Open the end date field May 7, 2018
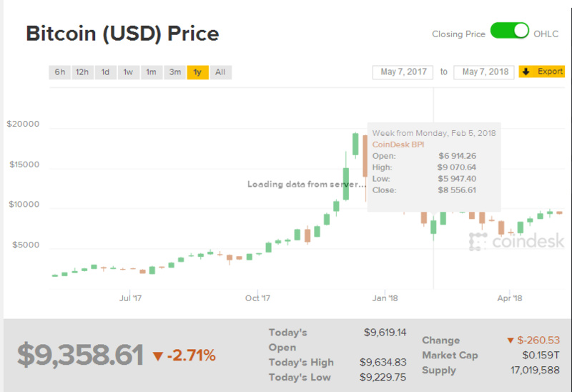The height and width of the screenshot is (392, 572). 484,72
